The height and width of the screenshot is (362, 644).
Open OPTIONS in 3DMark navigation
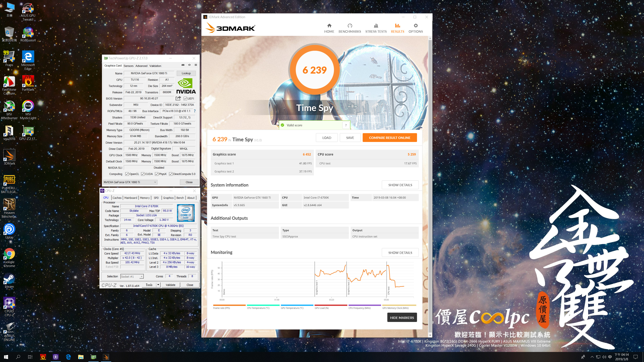point(416,28)
